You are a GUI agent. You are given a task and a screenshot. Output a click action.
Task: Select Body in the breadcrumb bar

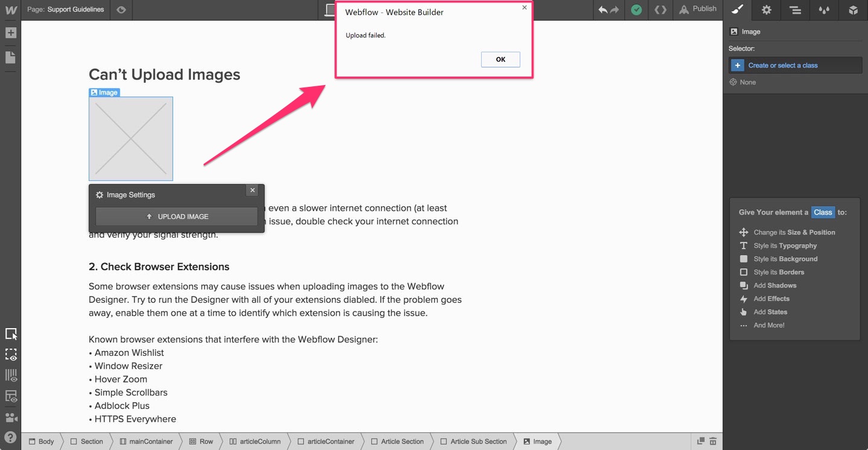(41, 441)
